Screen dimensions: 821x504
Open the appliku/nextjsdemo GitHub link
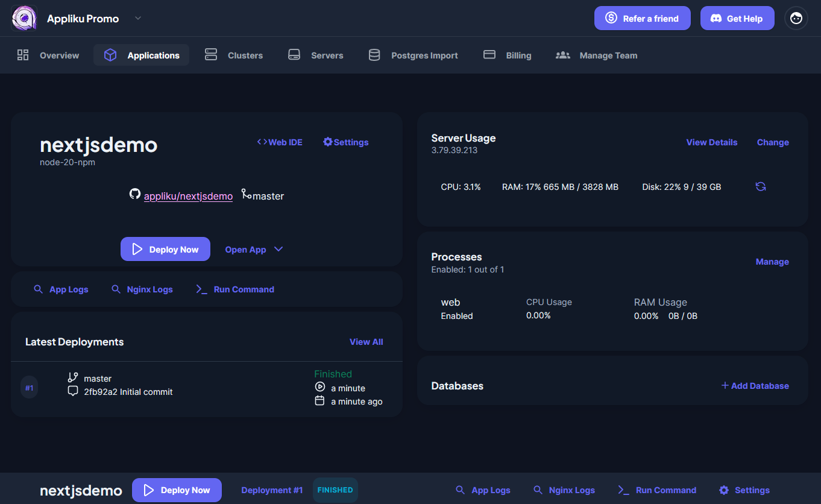tap(188, 196)
